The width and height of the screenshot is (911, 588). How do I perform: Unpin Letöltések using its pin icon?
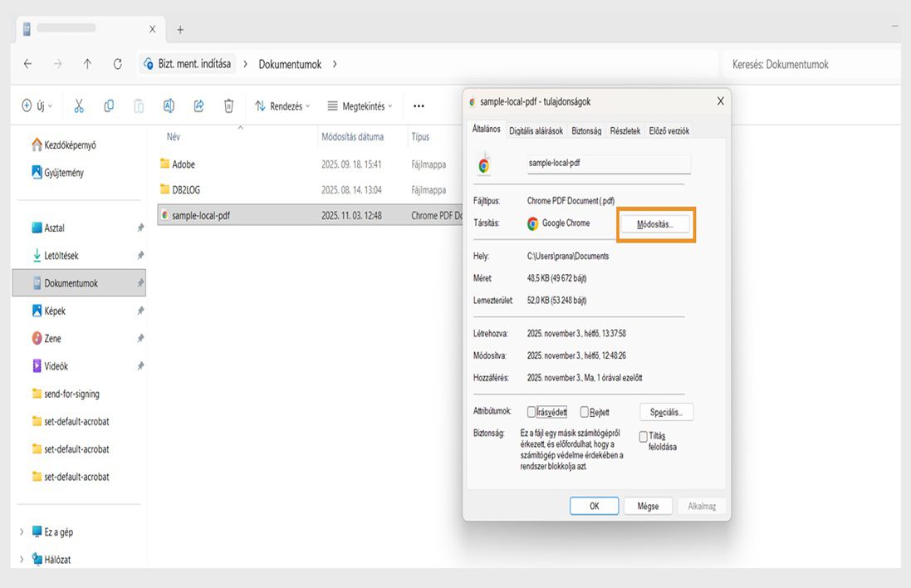140,255
